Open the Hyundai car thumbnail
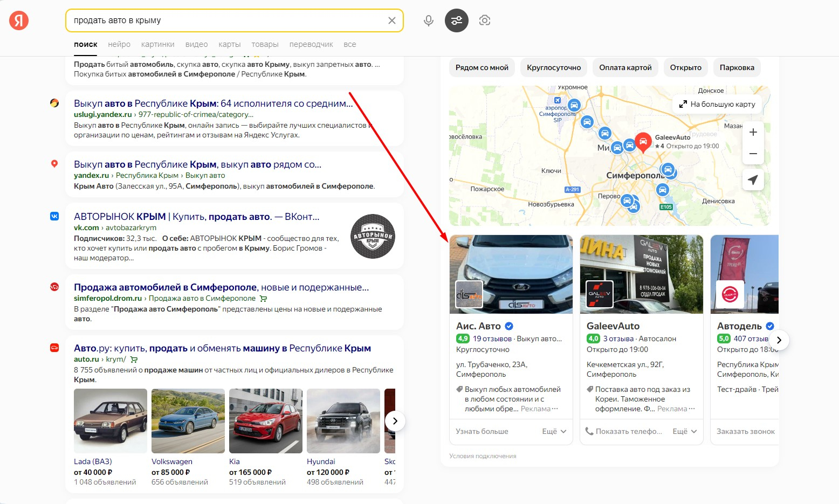The height and width of the screenshot is (504, 839). pos(343,421)
